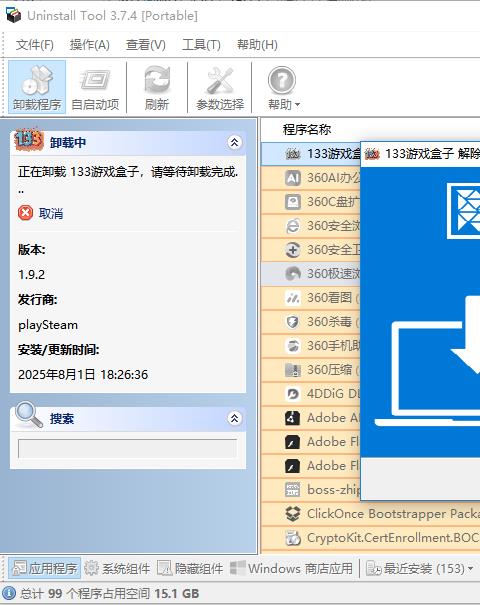Click the magnifier search panel icon
The width and height of the screenshot is (480, 605).
29,416
